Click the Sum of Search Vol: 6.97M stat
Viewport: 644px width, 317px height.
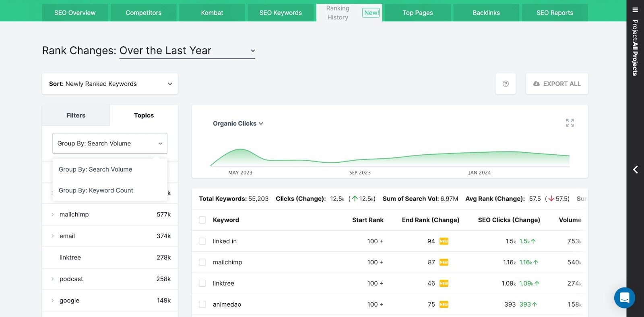(420, 199)
